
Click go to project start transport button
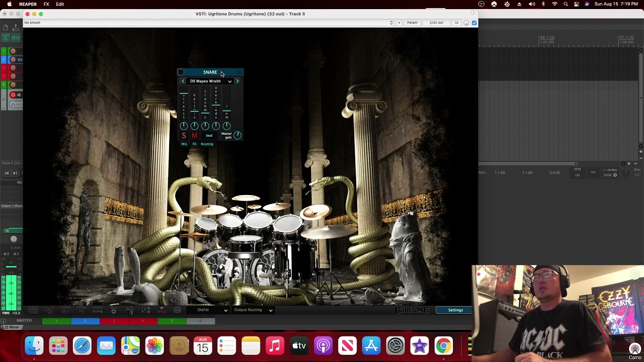[x=7, y=173]
